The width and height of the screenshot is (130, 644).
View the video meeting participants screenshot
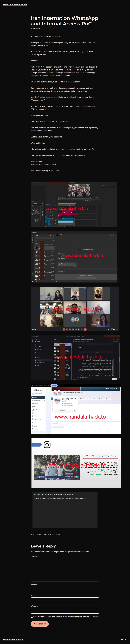point(75,309)
